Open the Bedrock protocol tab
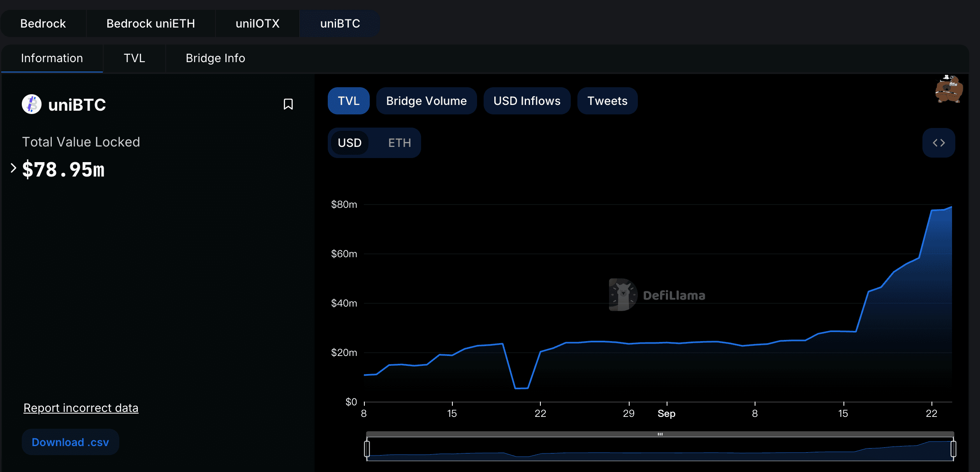 pos(43,23)
